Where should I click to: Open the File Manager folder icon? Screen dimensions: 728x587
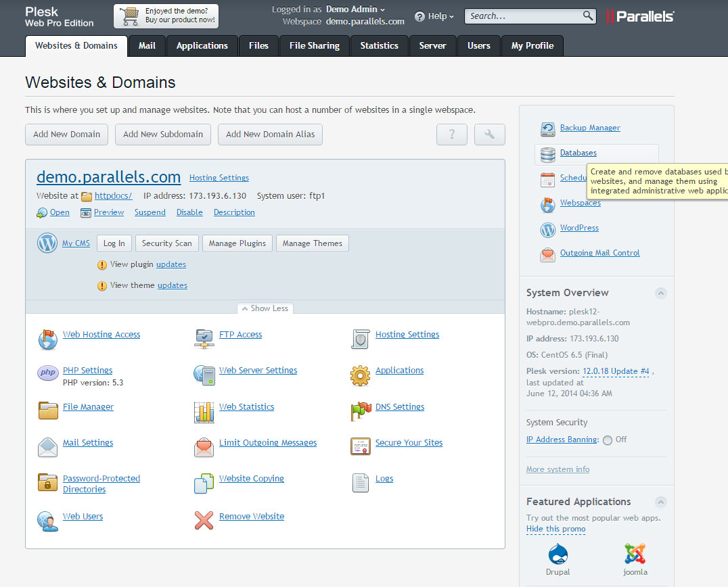pos(48,410)
